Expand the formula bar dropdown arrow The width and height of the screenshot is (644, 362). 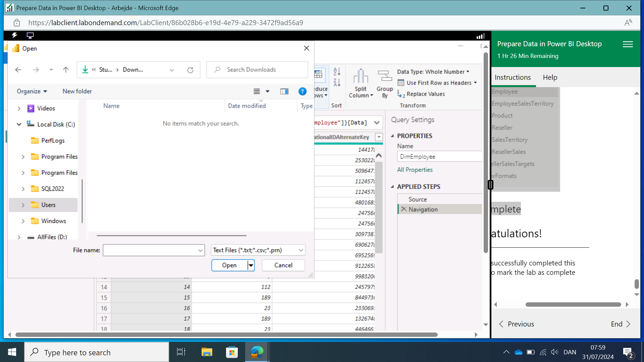[377, 123]
